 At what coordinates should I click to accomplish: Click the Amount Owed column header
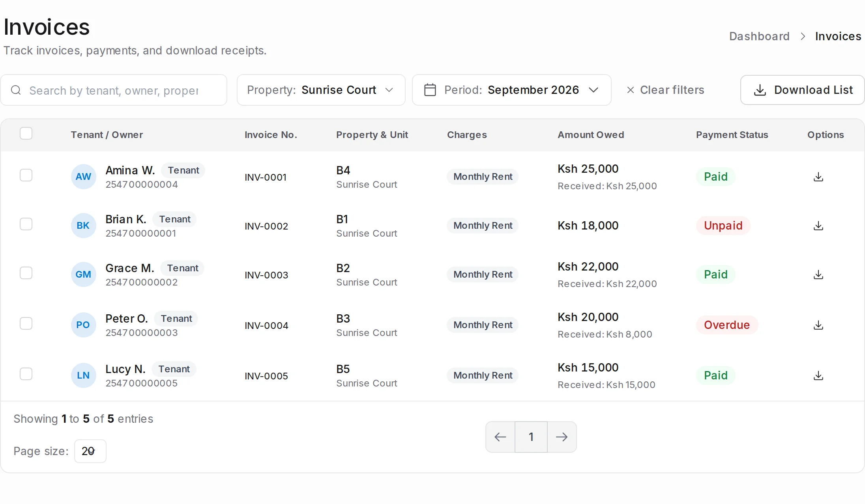point(591,135)
